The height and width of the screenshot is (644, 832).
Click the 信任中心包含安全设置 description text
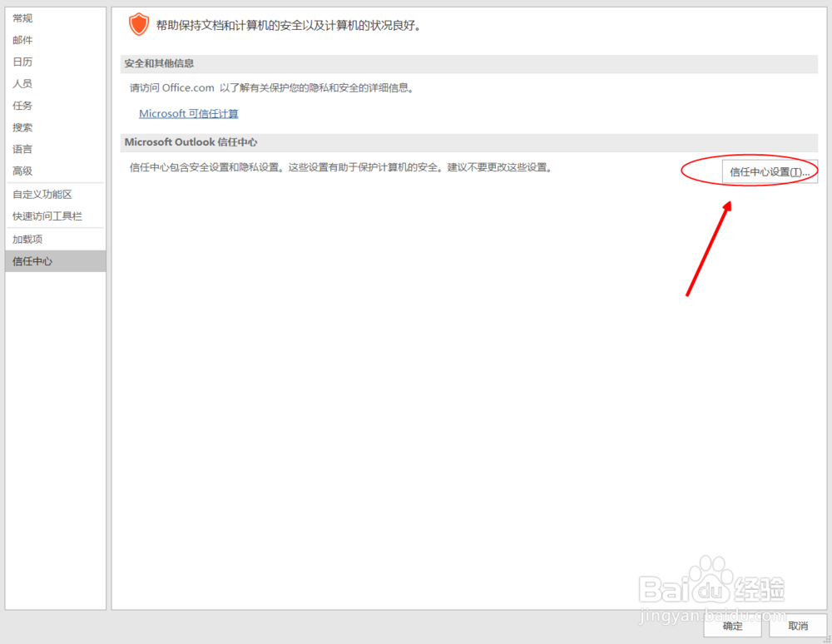pos(342,167)
